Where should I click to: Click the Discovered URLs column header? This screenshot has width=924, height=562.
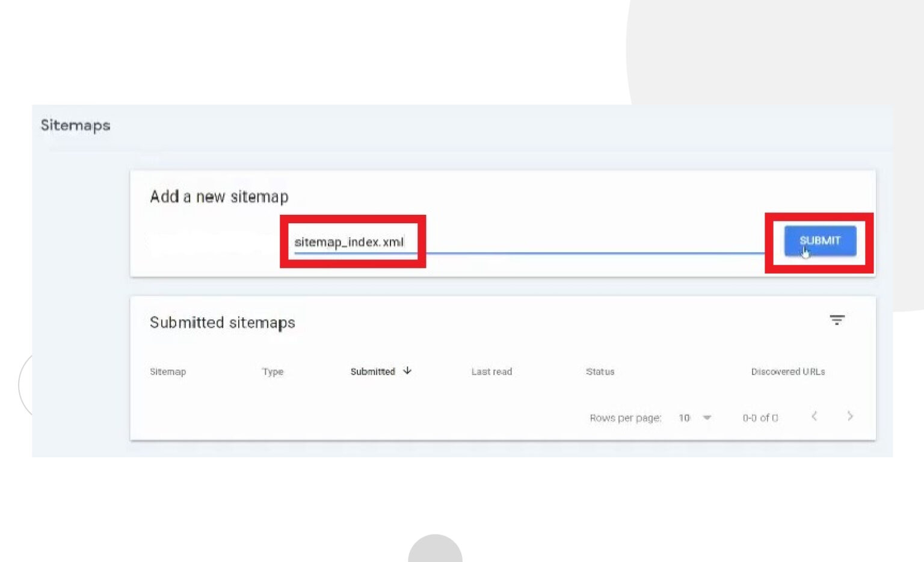[x=788, y=372]
